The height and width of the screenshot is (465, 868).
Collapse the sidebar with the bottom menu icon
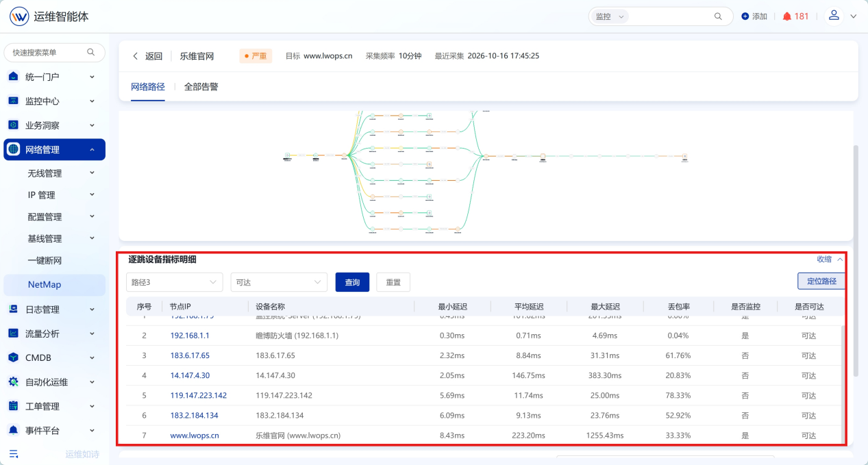pos(14,454)
